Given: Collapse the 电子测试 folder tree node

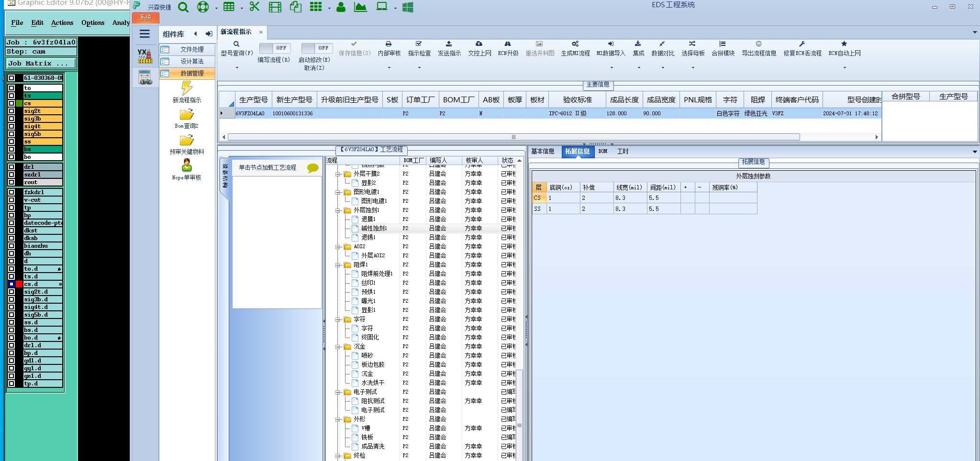Looking at the screenshot, I should 338,392.
